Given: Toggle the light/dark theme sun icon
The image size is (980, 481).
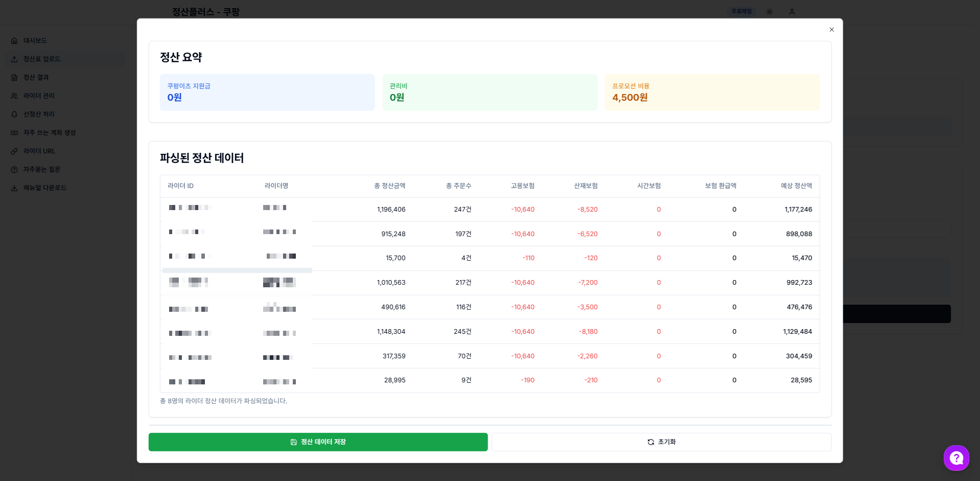Looking at the screenshot, I should tap(769, 12).
